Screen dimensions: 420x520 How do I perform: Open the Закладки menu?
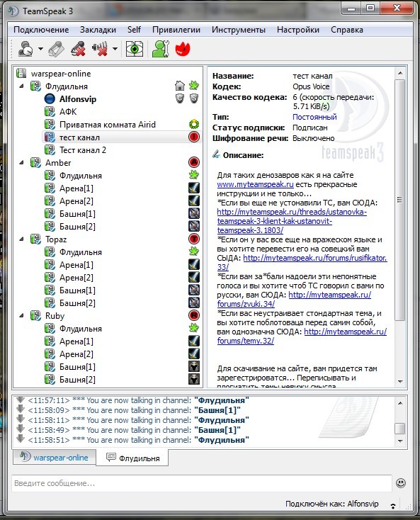(x=98, y=30)
